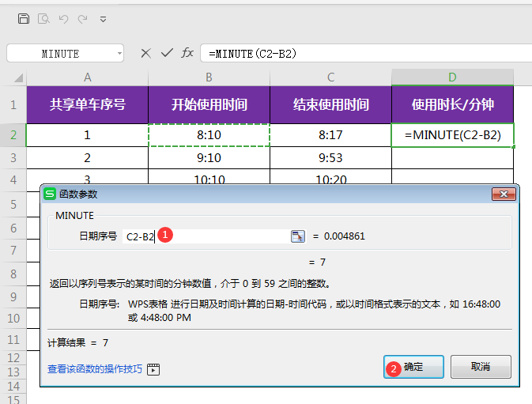
Task: Select row 3 header
Action: 13,157
